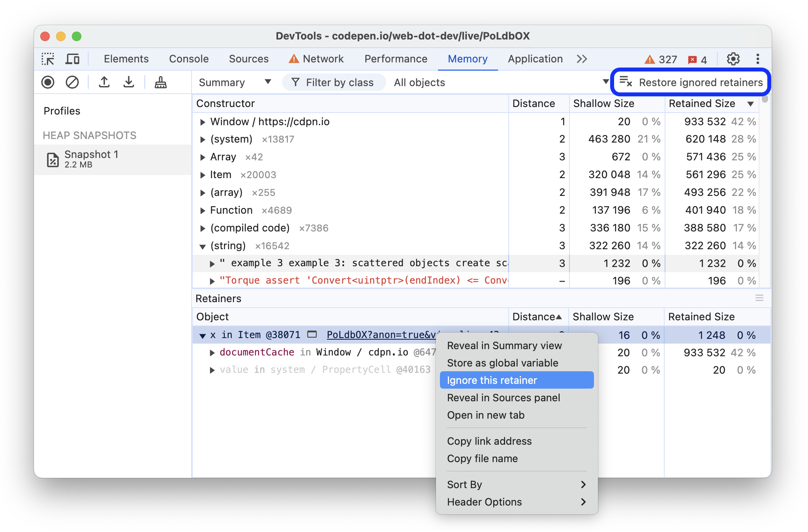Click the Memory tab in DevTools

[x=468, y=59]
